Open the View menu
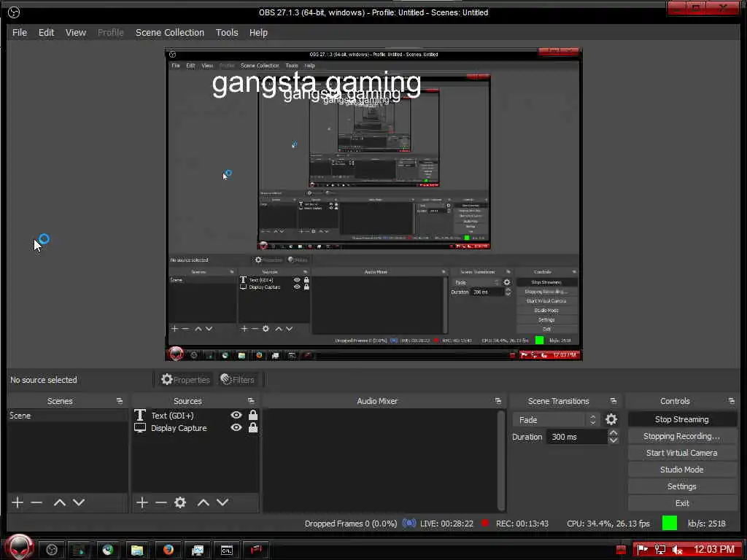The height and width of the screenshot is (560, 747). coord(76,32)
